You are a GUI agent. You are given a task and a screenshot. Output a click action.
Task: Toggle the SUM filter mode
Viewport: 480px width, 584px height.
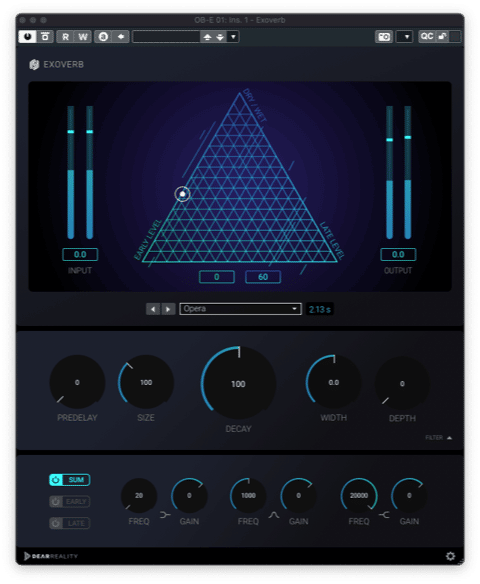(70, 480)
